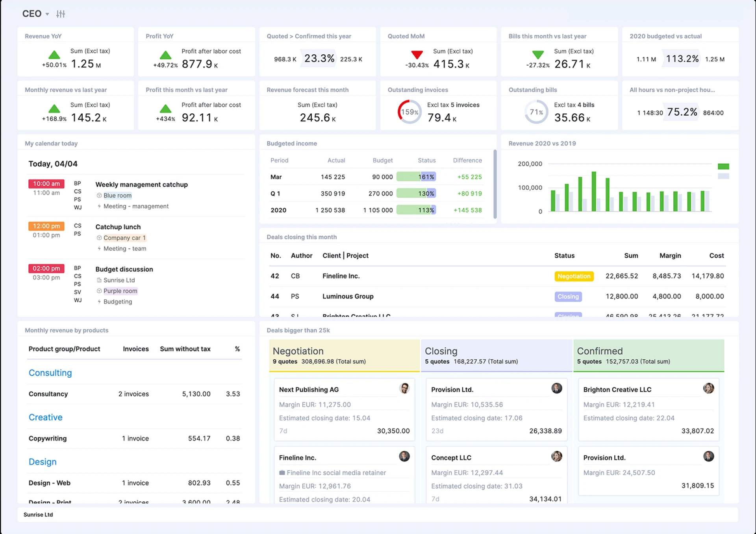This screenshot has width=756, height=534.
Task: Open the Fineline Inc. deal row
Action: tap(341, 276)
